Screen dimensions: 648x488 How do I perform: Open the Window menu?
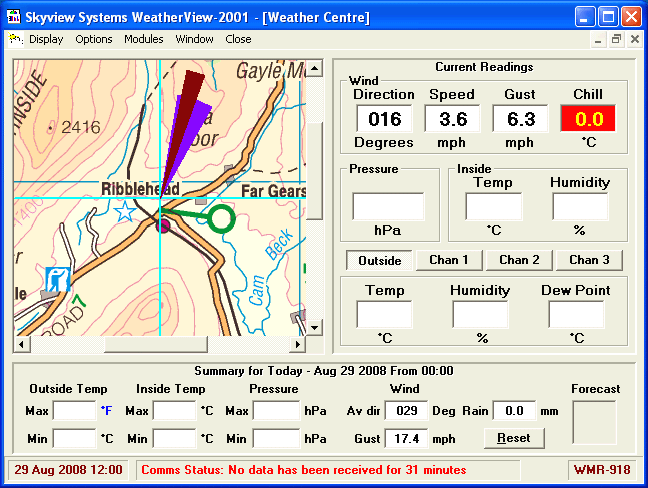(194, 39)
